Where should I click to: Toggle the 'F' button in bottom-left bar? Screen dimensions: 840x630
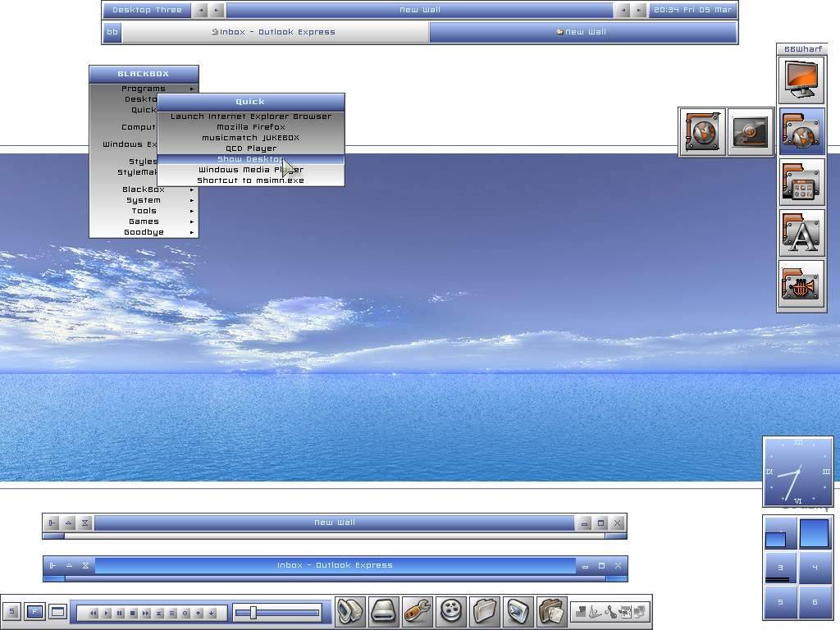click(x=34, y=611)
